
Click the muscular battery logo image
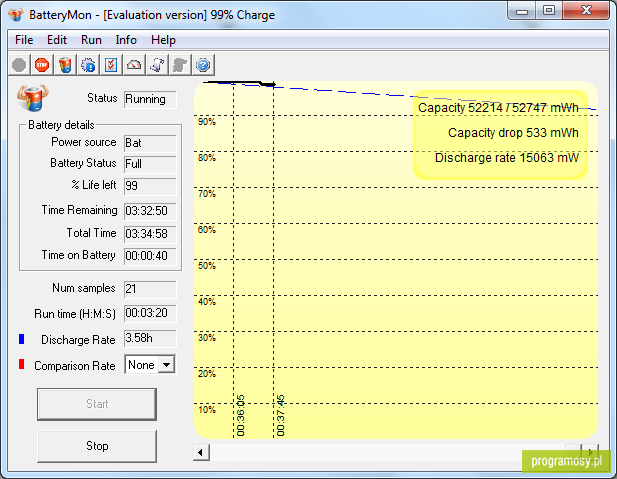(x=33, y=97)
